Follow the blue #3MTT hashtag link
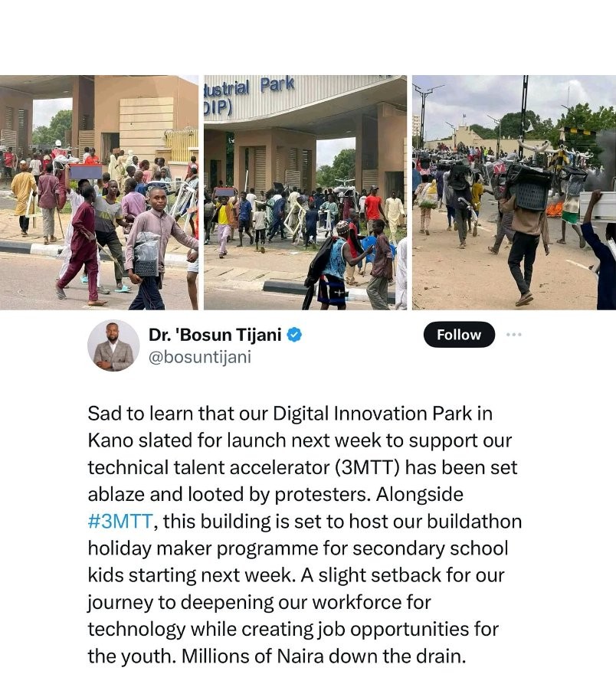616x684 pixels. [x=120, y=522]
